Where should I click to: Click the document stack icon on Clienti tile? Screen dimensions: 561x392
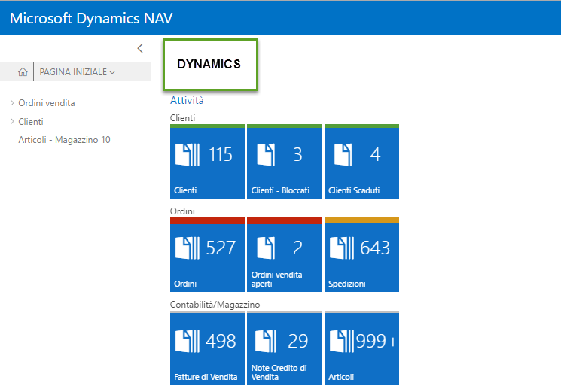(x=187, y=155)
